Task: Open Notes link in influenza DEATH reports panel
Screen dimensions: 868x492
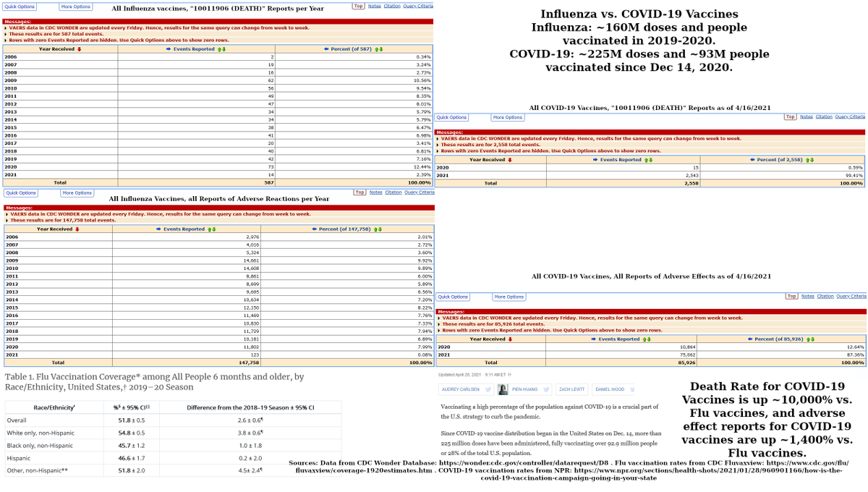Action: click(x=375, y=6)
